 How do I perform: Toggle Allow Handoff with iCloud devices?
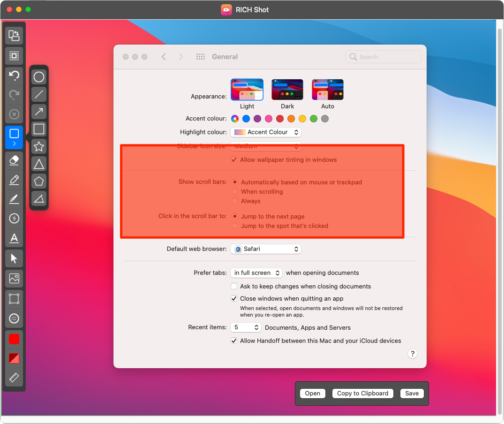[234, 341]
